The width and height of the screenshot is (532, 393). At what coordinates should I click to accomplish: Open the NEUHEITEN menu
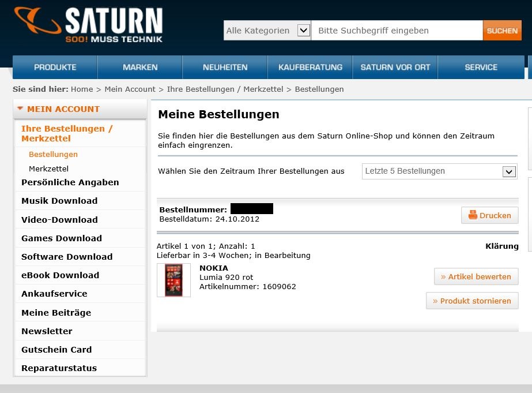pyautogui.click(x=225, y=68)
